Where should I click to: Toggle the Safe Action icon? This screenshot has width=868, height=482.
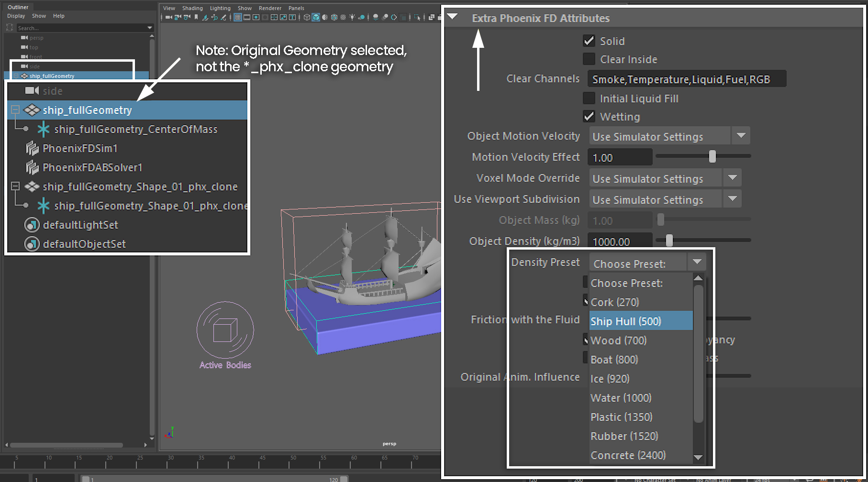coord(283,17)
